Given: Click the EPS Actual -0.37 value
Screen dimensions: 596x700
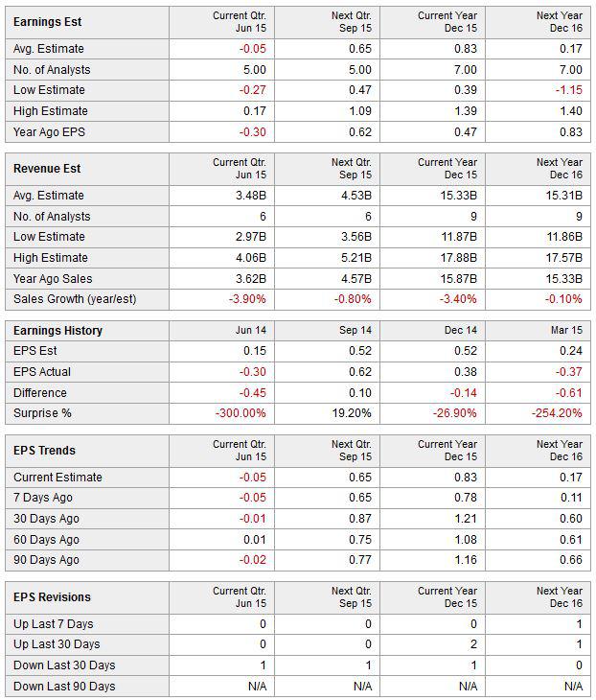Looking at the screenshot, I should 569,372.
